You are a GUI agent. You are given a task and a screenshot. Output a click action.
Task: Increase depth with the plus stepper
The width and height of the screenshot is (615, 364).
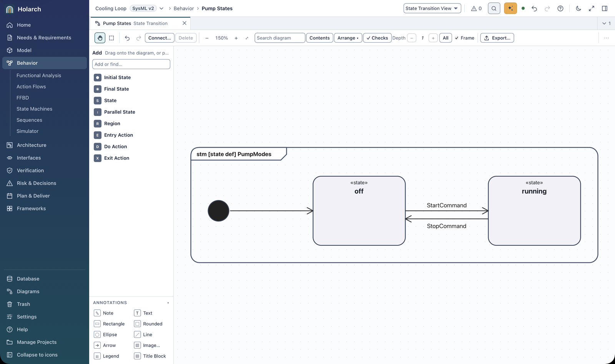[x=433, y=38]
